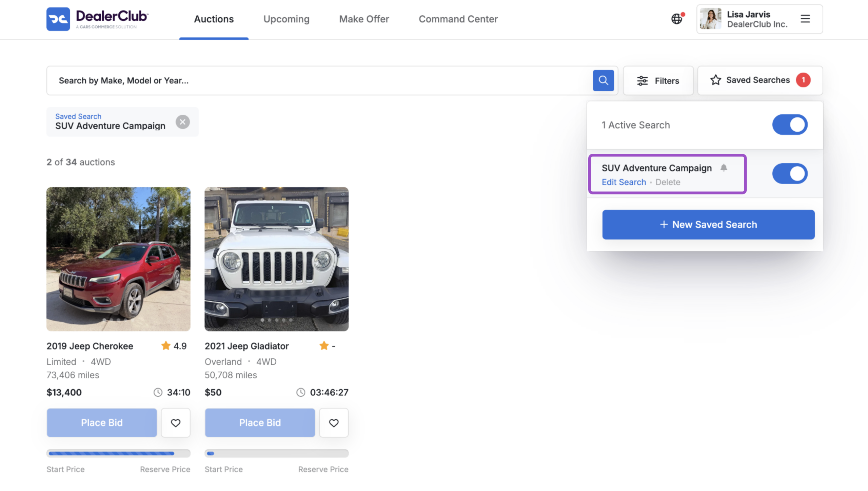Click the star rating of Jeep Gladiator
Viewport: 868px width, 491px height.
tap(327, 346)
